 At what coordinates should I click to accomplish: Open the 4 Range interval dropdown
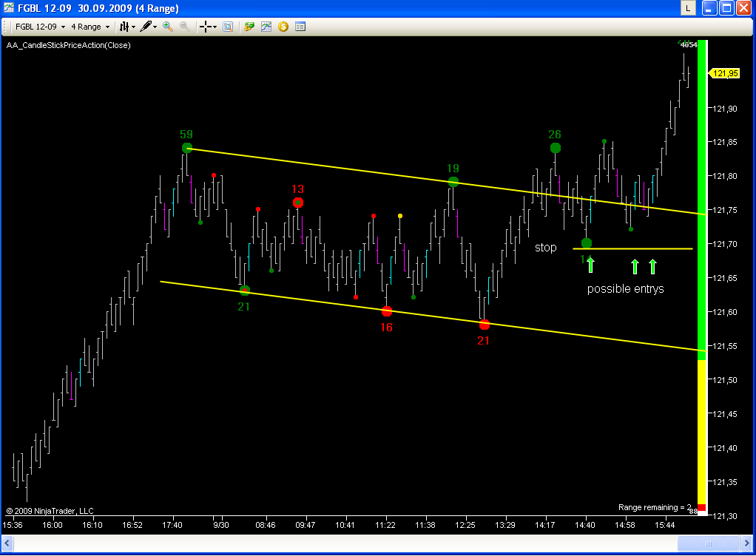pyautogui.click(x=90, y=27)
